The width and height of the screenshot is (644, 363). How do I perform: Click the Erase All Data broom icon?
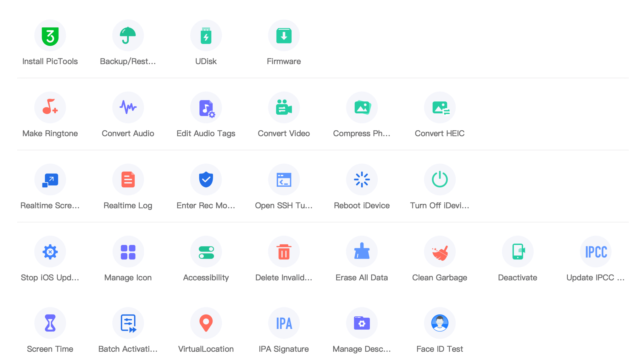pos(362,252)
